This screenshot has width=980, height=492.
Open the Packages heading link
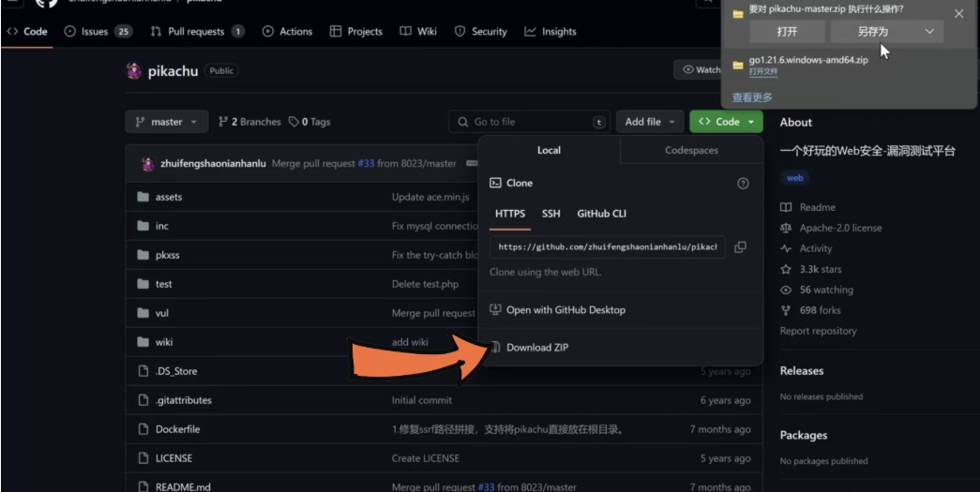[x=803, y=435]
